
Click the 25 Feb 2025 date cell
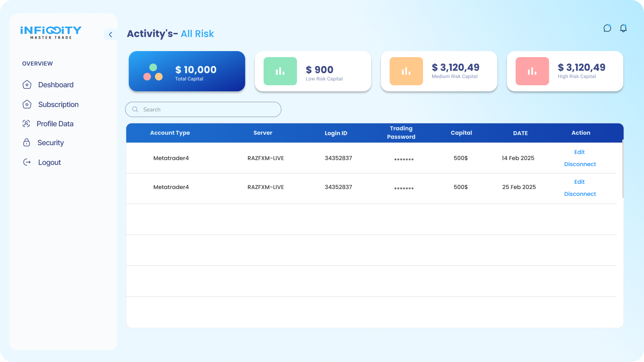click(x=519, y=187)
